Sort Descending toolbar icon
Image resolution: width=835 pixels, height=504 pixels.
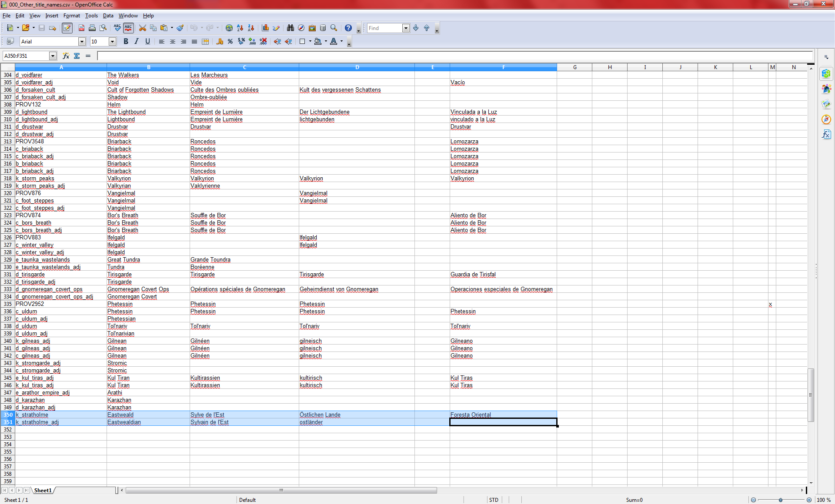[251, 28]
